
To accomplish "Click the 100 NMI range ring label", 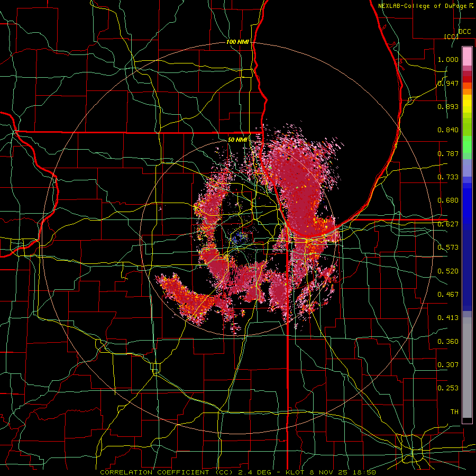I will [237, 42].
